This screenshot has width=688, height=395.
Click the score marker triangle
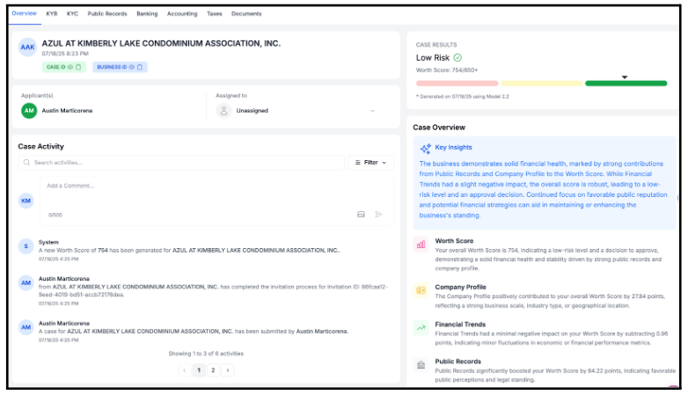pos(624,77)
